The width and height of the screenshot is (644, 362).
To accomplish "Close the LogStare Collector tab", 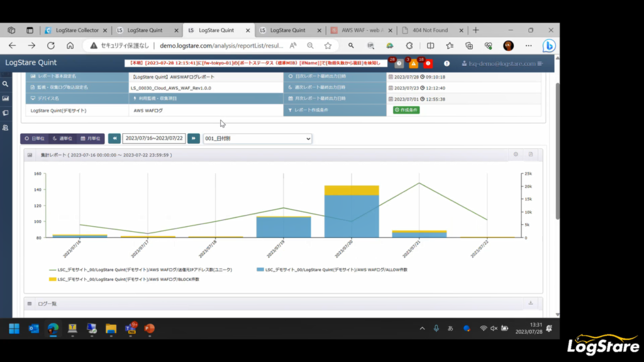I will click(105, 30).
